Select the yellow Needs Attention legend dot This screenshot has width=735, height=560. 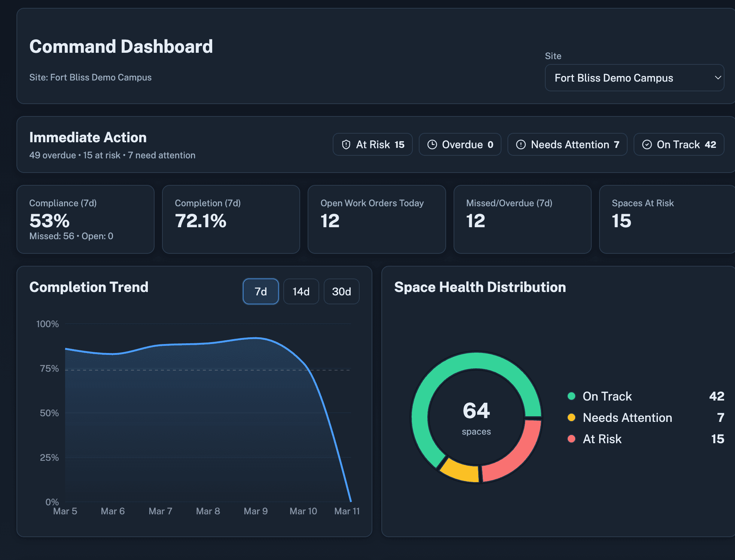[571, 418]
